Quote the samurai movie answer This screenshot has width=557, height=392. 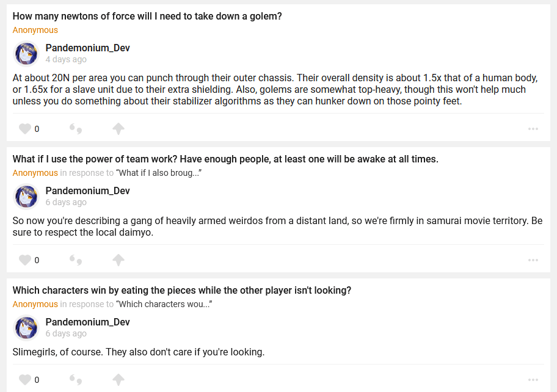point(76,260)
